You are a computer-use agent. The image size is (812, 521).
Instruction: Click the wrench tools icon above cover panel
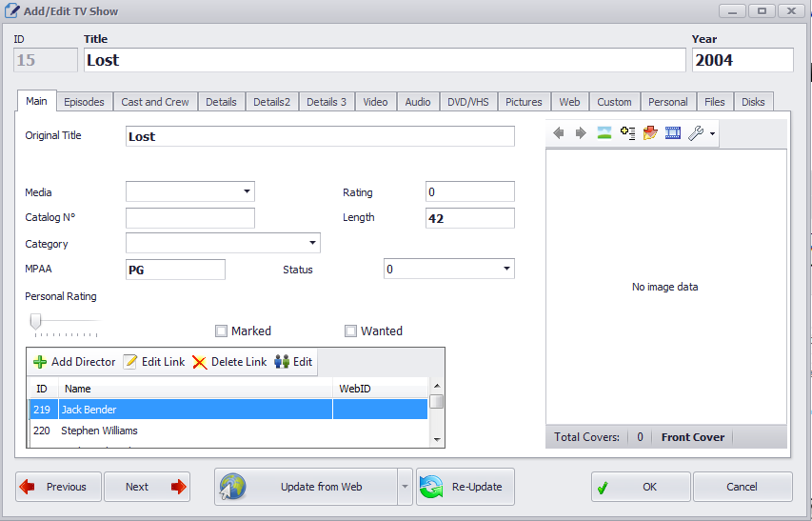coord(696,133)
